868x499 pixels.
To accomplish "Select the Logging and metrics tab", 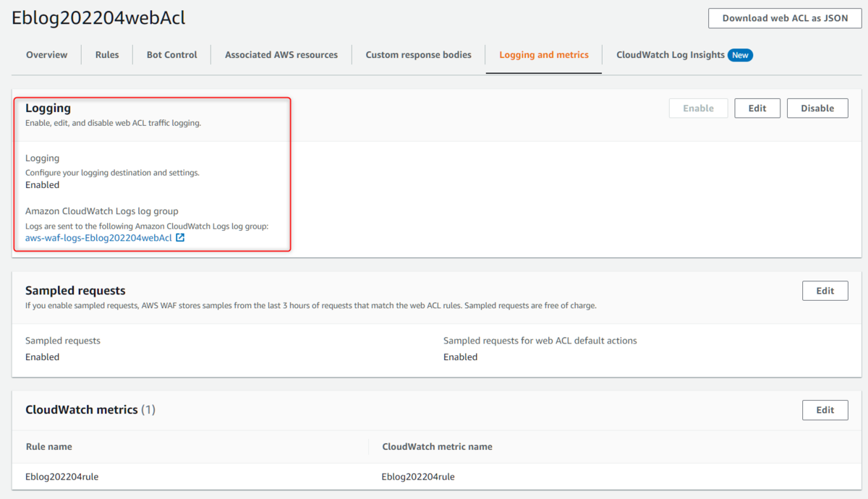I will click(544, 54).
